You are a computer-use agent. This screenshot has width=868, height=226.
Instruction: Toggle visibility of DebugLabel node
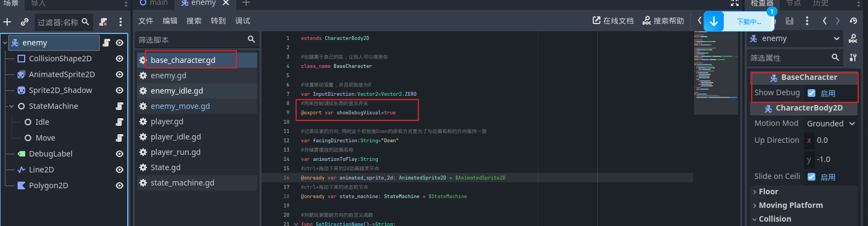(x=120, y=154)
